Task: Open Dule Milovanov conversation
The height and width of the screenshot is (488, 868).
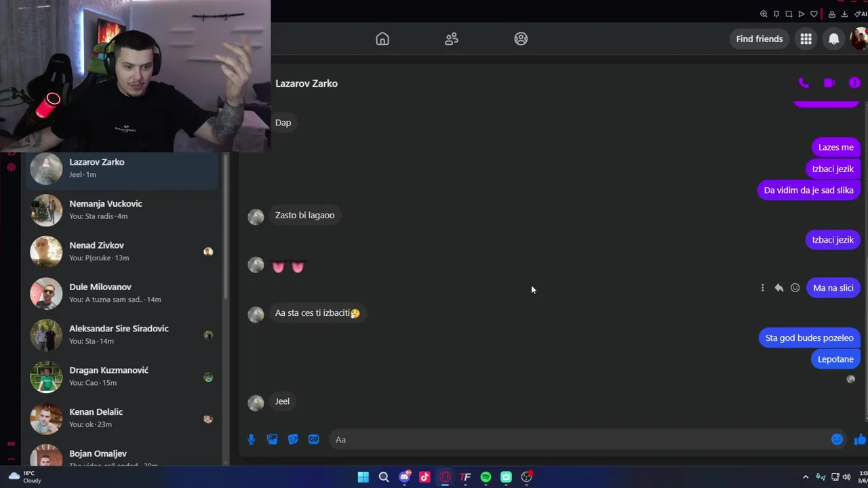Action: (122, 293)
